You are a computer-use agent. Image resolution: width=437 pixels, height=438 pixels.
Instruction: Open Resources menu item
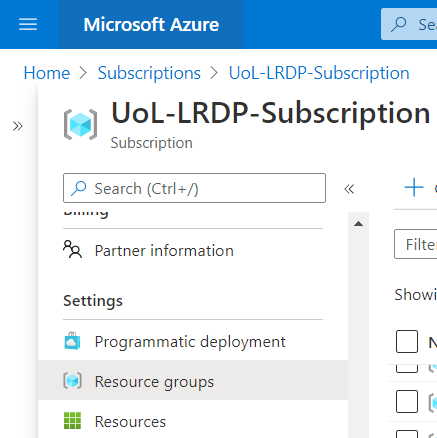pos(193,421)
